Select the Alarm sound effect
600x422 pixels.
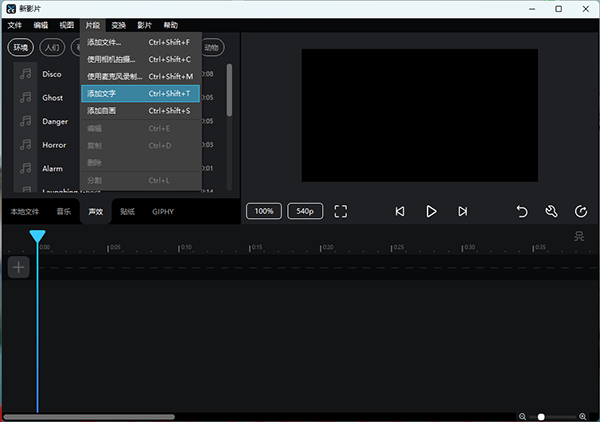tap(52, 169)
